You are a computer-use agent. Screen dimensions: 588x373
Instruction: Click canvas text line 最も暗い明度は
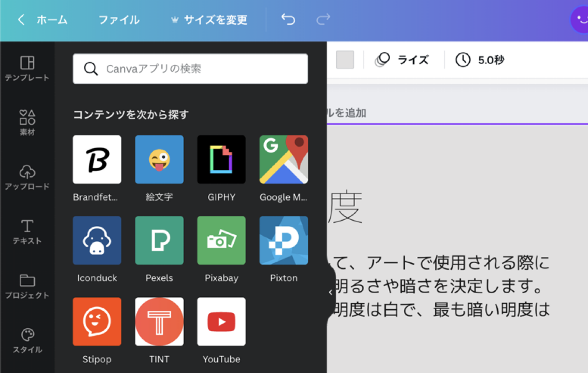point(492,310)
